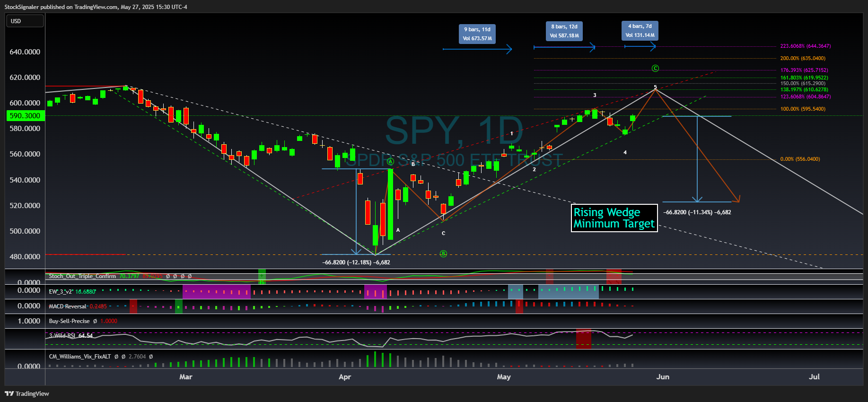Image resolution: width=868 pixels, height=402 pixels.
Task: Click the Jul label on time axis
Action: click(x=814, y=377)
